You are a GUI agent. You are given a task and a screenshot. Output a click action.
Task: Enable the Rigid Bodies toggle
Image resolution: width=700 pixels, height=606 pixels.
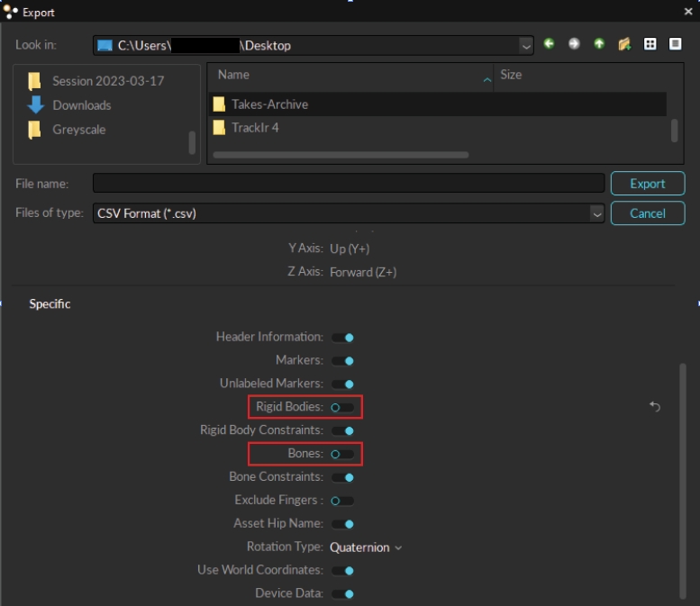pyautogui.click(x=342, y=407)
